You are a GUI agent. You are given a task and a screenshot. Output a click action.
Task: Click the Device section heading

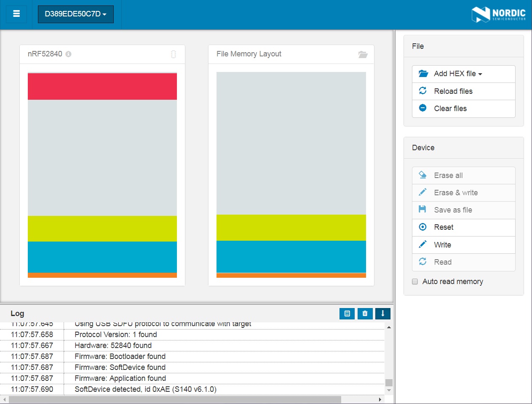click(423, 148)
